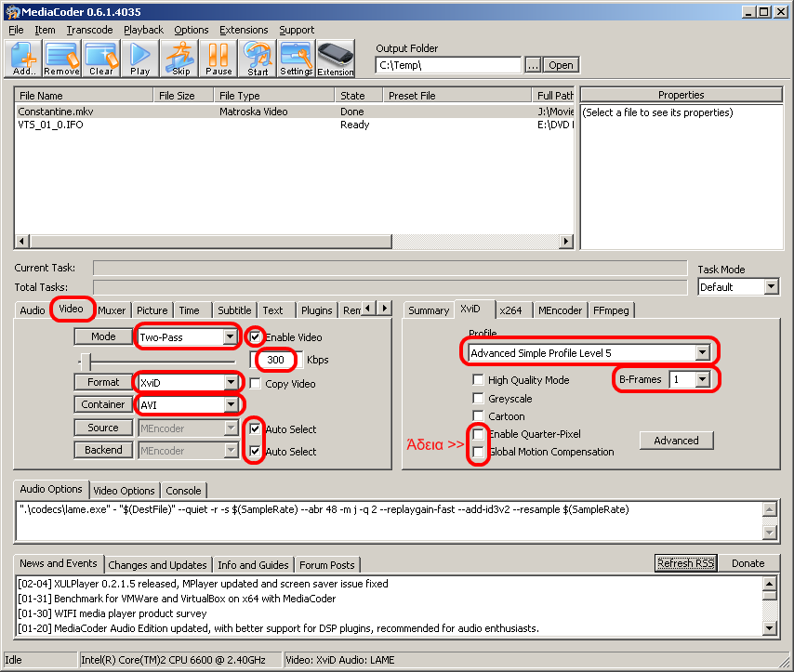Switch to the Audio tab

(x=33, y=310)
